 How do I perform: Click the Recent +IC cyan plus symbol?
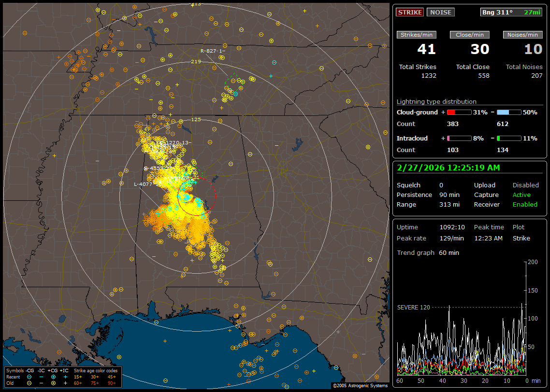tap(65, 377)
